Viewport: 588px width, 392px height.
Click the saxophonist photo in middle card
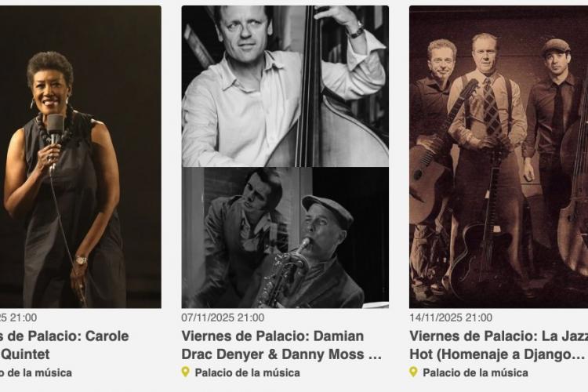click(x=285, y=238)
